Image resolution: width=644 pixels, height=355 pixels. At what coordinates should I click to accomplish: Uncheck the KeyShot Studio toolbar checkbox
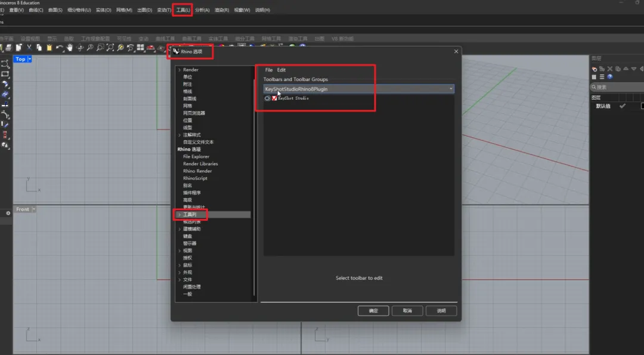[274, 98]
